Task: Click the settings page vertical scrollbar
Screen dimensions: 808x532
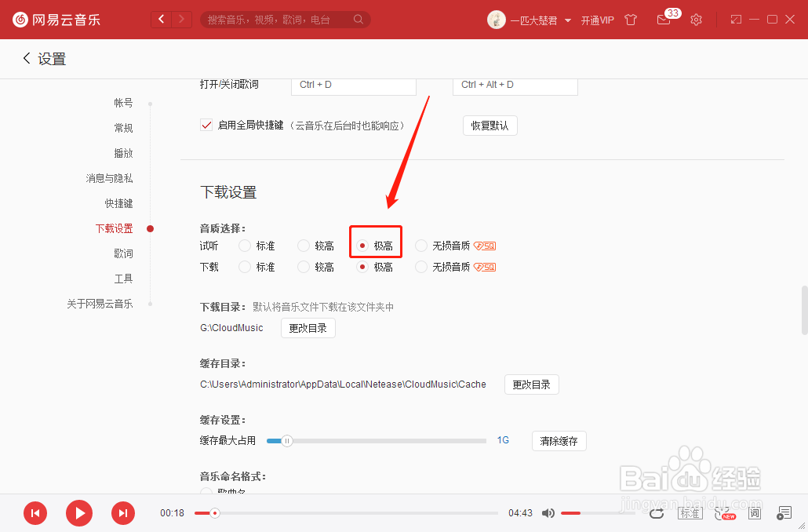Action: pos(805,311)
